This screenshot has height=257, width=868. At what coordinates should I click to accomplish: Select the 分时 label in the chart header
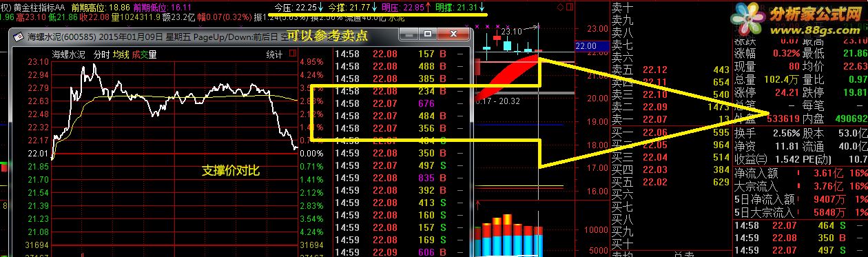[x=101, y=54]
